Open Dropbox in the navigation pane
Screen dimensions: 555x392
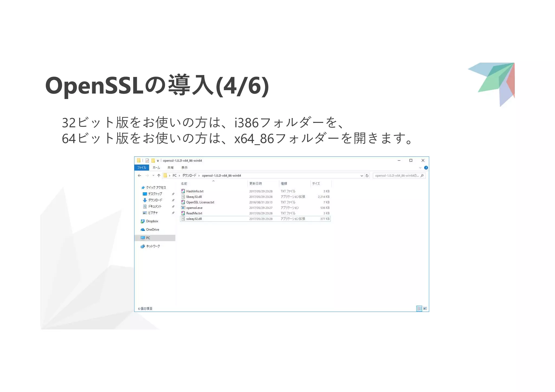coord(150,221)
